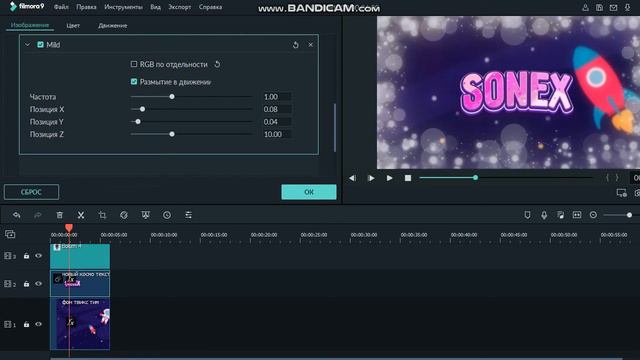The image size is (640, 360).
Task: Toggle lock on track 2
Action: (x=26, y=284)
